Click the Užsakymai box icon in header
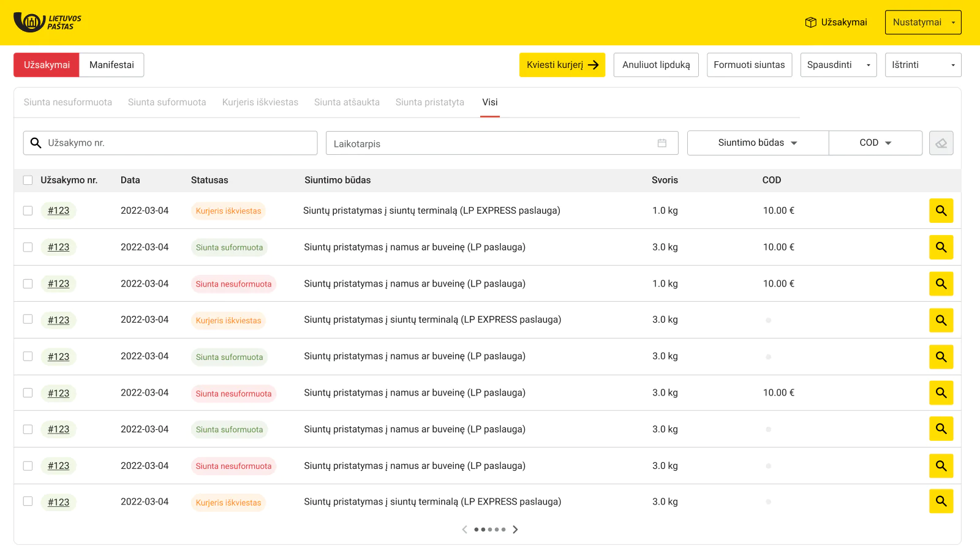Viewport: 980px width, 551px height. point(810,23)
